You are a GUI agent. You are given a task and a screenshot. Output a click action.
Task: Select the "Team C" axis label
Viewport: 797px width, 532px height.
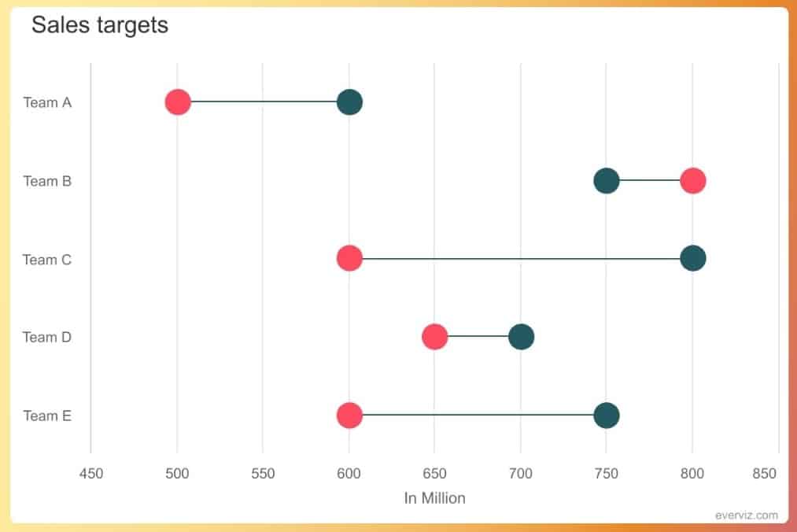pyautogui.click(x=47, y=259)
